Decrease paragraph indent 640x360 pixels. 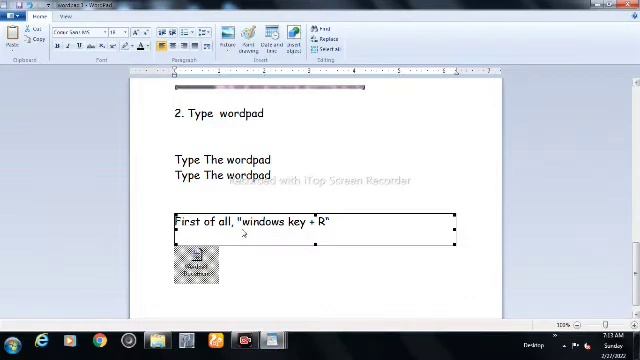coord(162,32)
